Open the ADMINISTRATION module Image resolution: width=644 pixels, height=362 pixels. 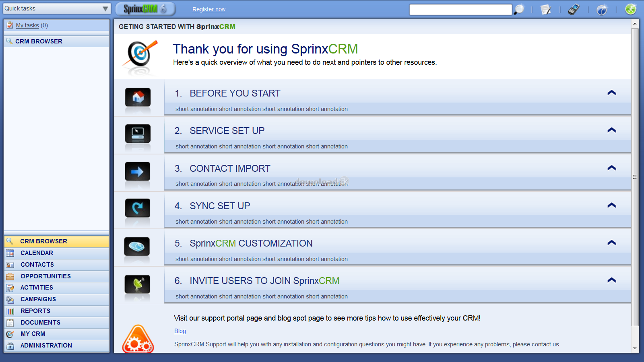[56, 346]
